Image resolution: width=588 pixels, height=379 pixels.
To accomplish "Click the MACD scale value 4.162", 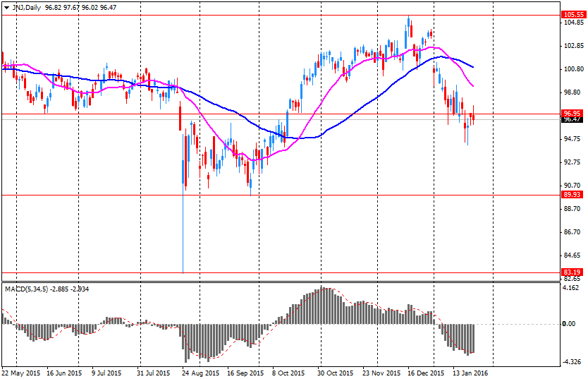I will pyautogui.click(x=572, y=288).
